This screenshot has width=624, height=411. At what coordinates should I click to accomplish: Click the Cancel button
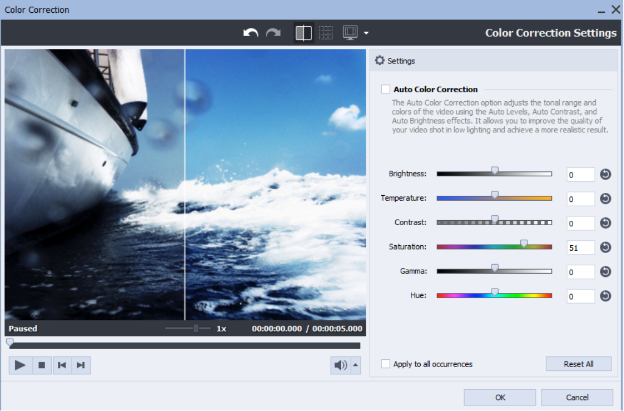tap(577, 397)
